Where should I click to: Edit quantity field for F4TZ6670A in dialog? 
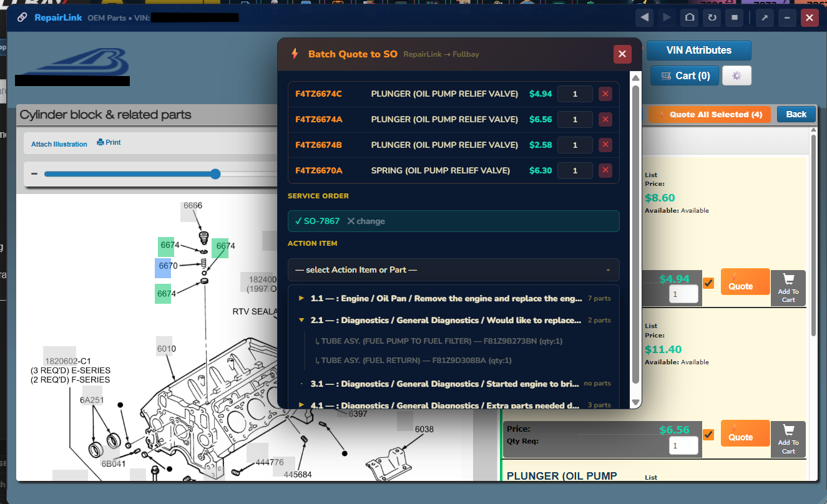[x=575, y=170]
